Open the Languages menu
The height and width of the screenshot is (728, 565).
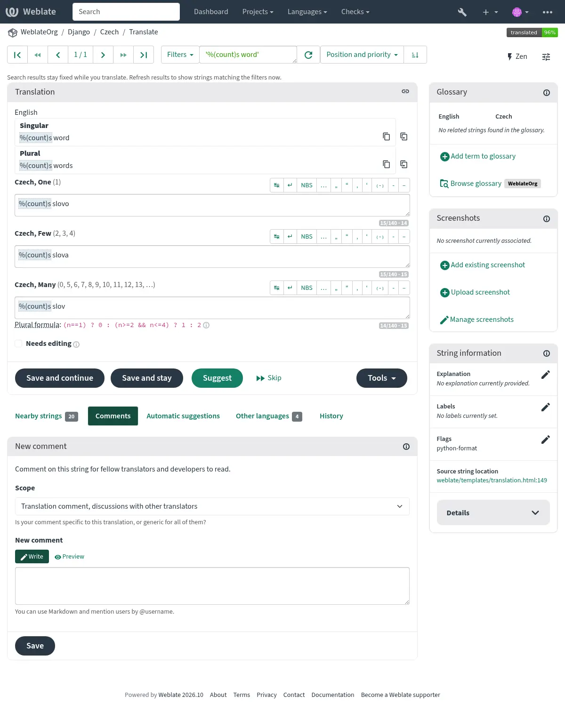coord(307,12)
